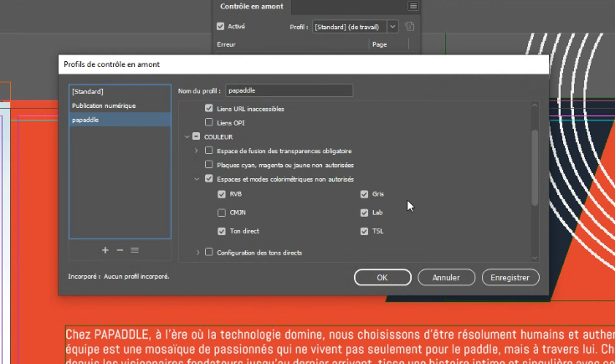Screen dimensions: 615x364
Task: Expand Configuration des tons directs options
Action: coord(197,252)
